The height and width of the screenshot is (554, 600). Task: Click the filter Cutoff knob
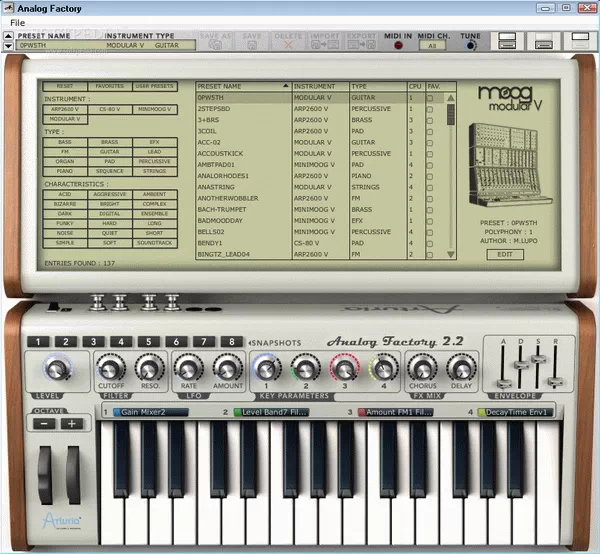[x=111, y=369]
